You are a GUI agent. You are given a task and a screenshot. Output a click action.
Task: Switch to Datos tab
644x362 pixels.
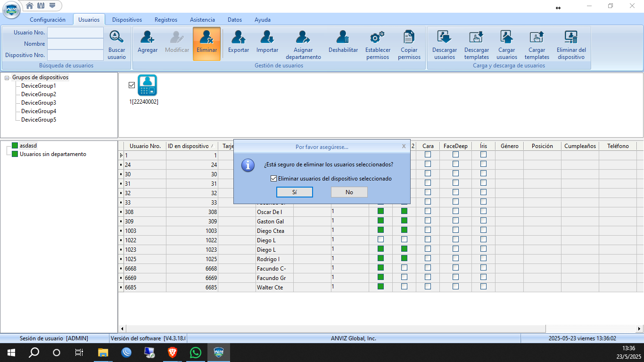[235, 20]
